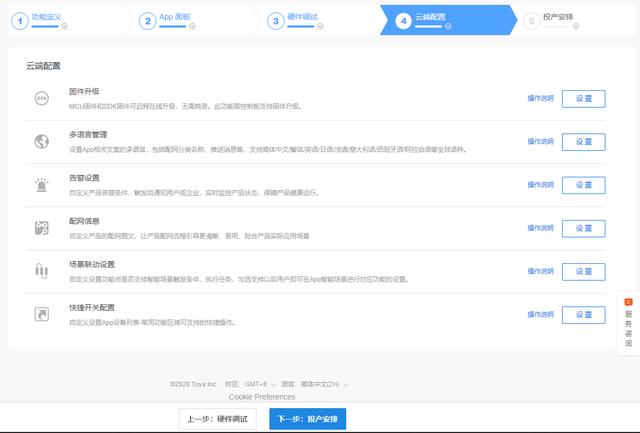Go to the 硬件调试 step tab
Viewport: 640px width, 433px height.
[x=322, y=20]
